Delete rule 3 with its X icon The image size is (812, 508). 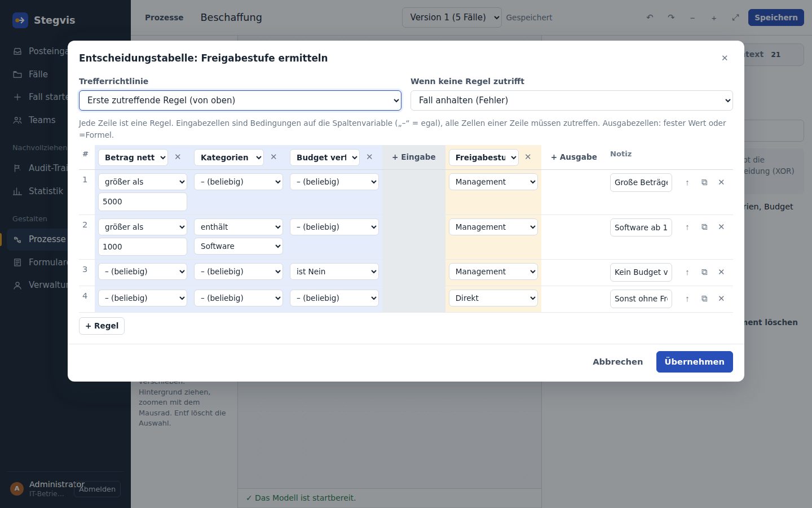(721, 272)
